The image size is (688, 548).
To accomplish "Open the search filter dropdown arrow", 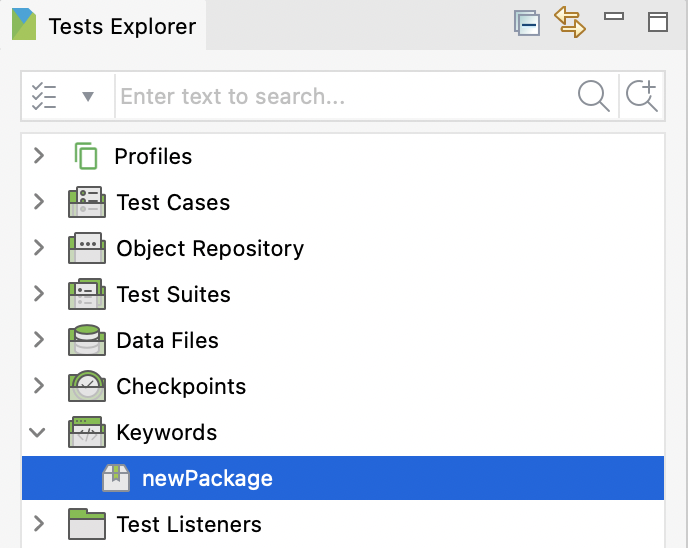I will [x=88, y=97].
